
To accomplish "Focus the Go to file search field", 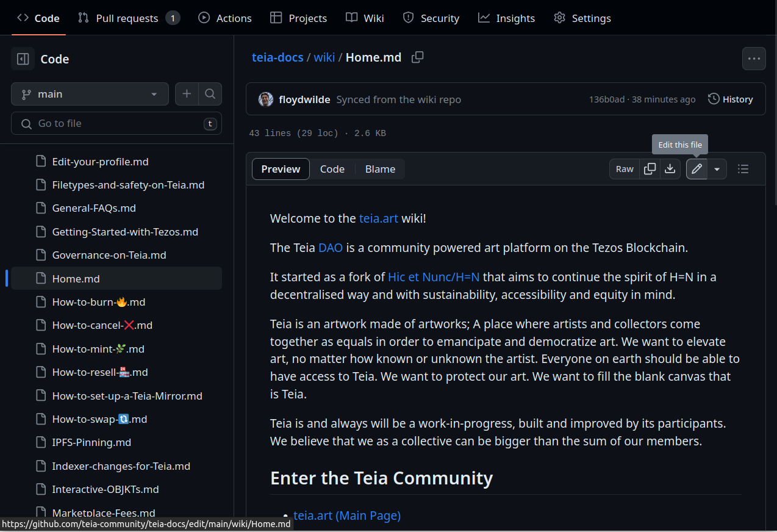I will tap(116, 123).
